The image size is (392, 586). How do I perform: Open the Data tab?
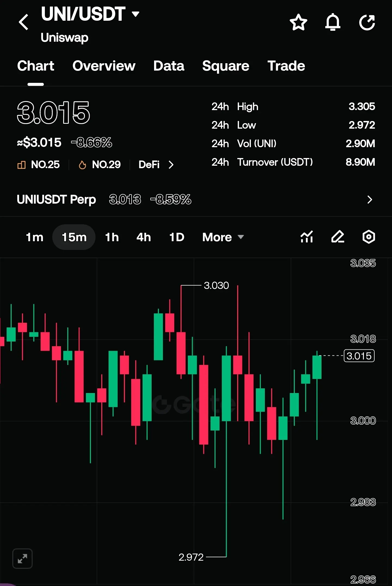pos(169,66)
